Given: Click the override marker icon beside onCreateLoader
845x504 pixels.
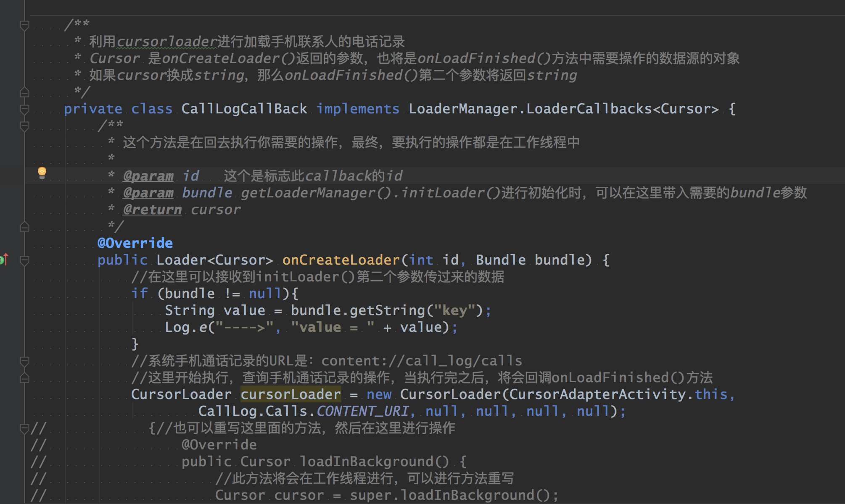Looking at the screenshot, I should coord(4,260).
